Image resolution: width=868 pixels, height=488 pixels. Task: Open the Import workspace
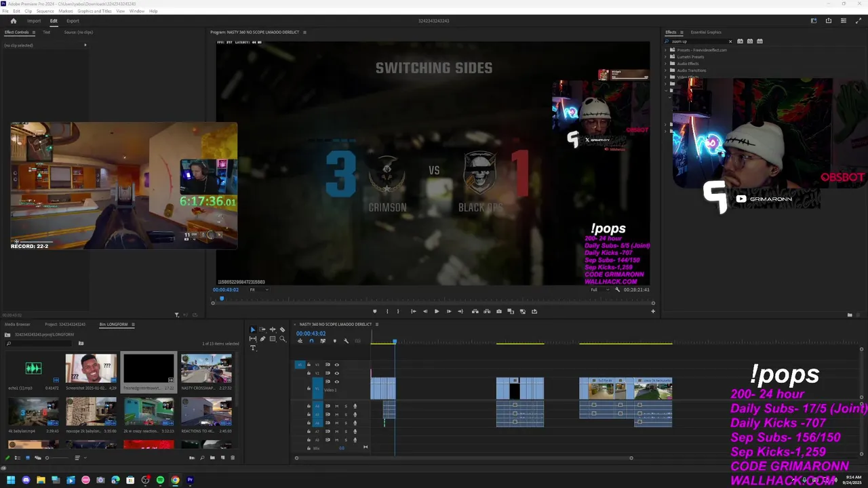(34, 21)
